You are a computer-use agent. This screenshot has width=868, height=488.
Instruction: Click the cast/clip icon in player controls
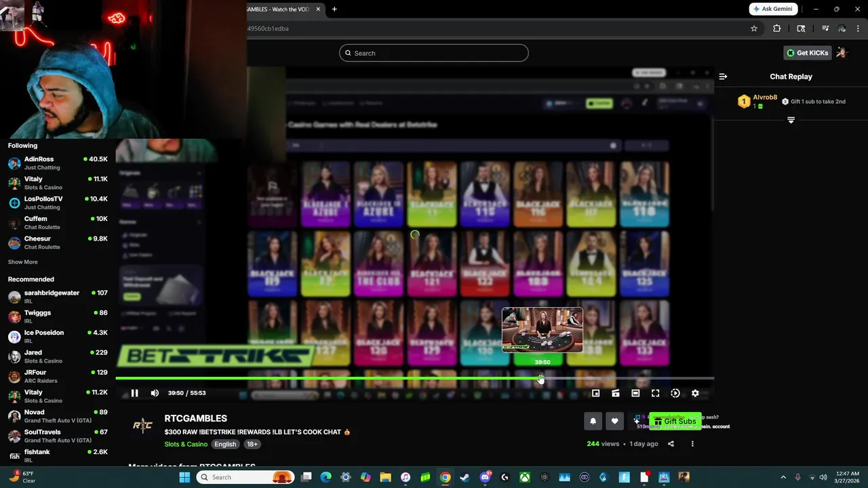click(615, 393)
